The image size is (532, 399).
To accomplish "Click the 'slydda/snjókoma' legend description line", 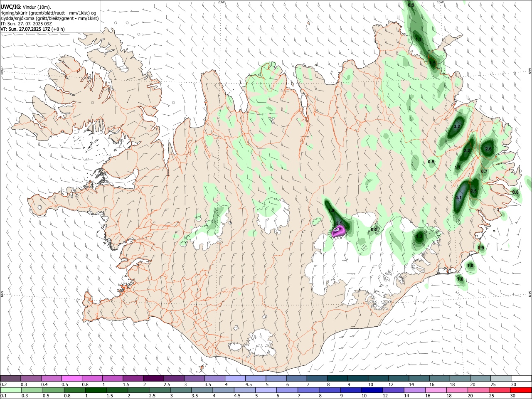I will coord(49,19).
